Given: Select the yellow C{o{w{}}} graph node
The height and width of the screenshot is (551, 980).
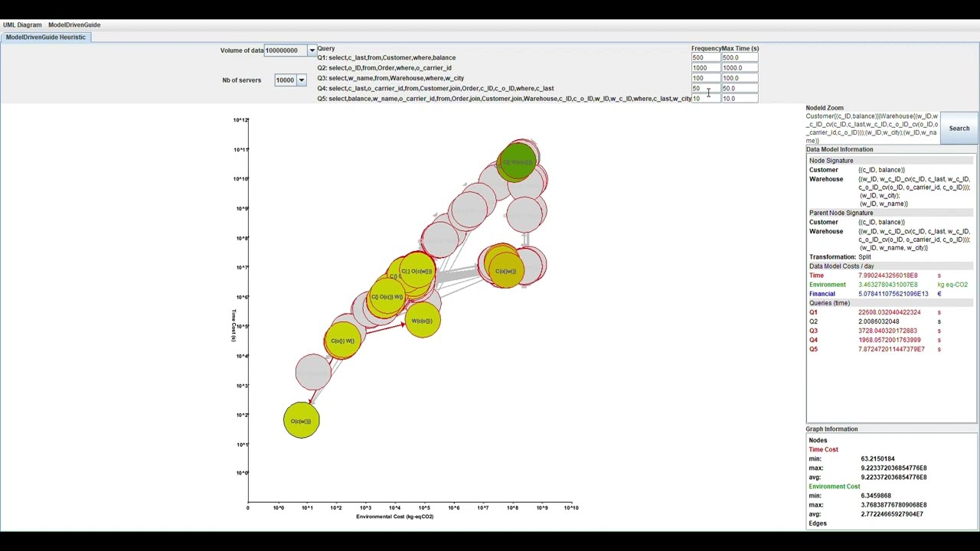Looking at the screenshot, I should (505, 271).
